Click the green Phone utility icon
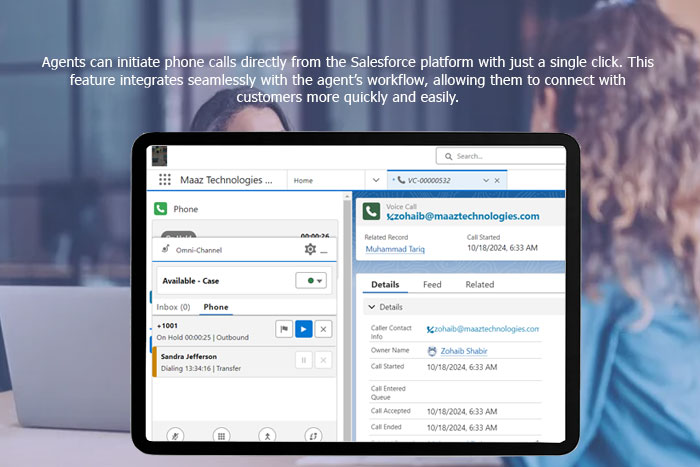Viewport: 700px width, 467px height. 160,208
